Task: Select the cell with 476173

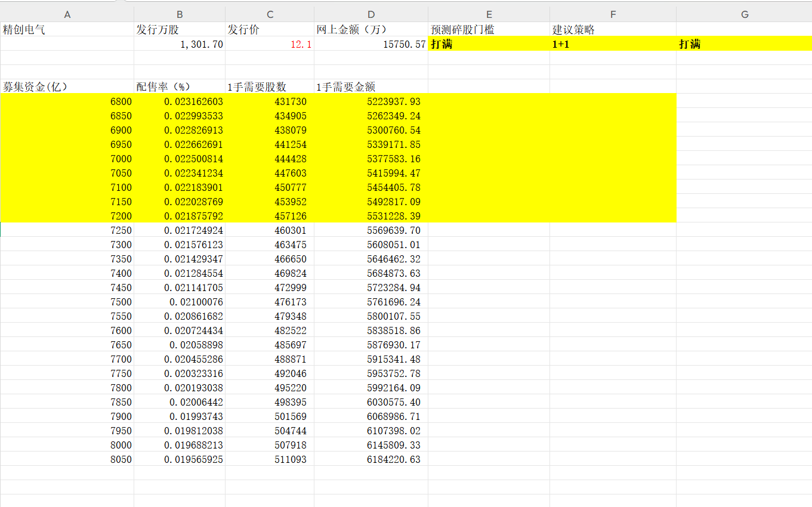Action: 270,302
